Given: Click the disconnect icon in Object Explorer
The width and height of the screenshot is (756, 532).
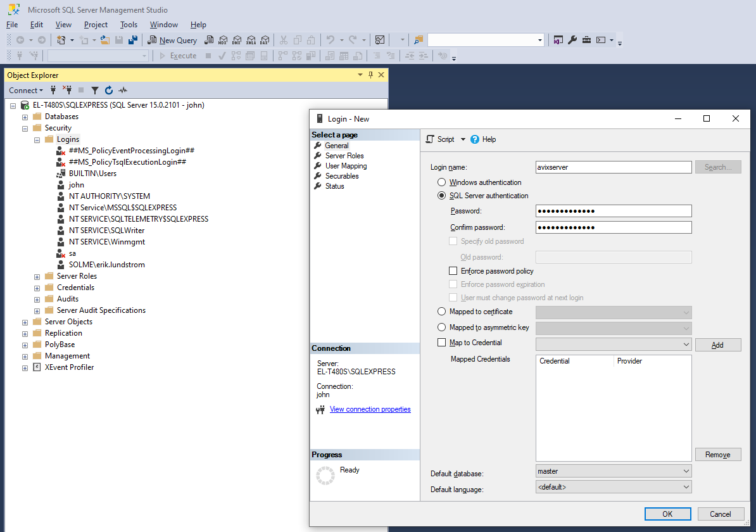Looking at the screenshot, I should click(x=67, y=91).
